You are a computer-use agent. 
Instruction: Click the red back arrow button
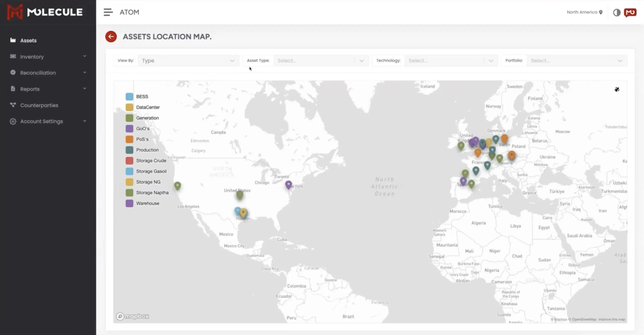pyautogui.click(x=111, y=36)
